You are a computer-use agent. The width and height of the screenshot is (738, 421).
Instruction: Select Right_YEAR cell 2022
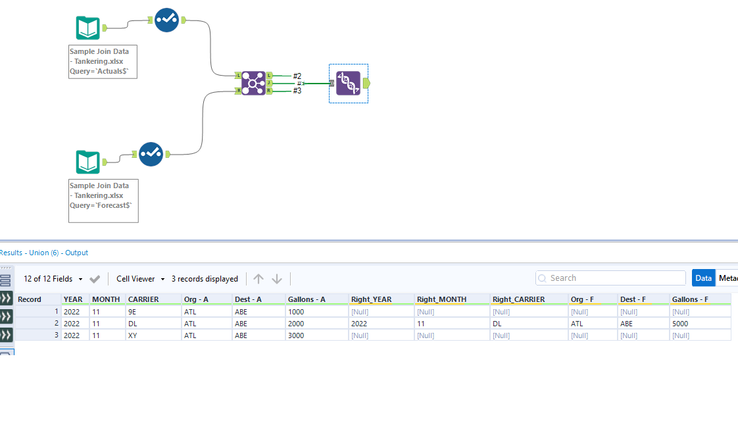click(x=382, y=324)
